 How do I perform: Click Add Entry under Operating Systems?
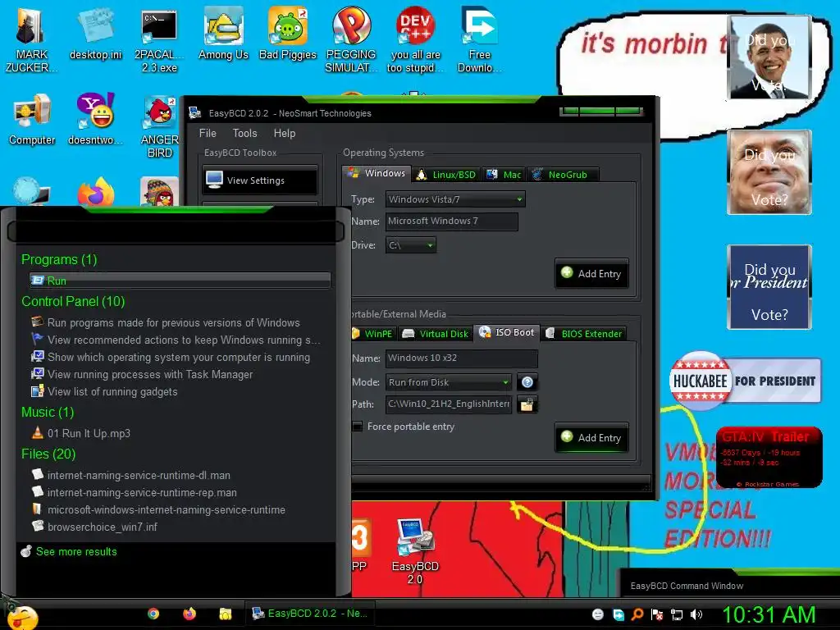click(591, 274)
